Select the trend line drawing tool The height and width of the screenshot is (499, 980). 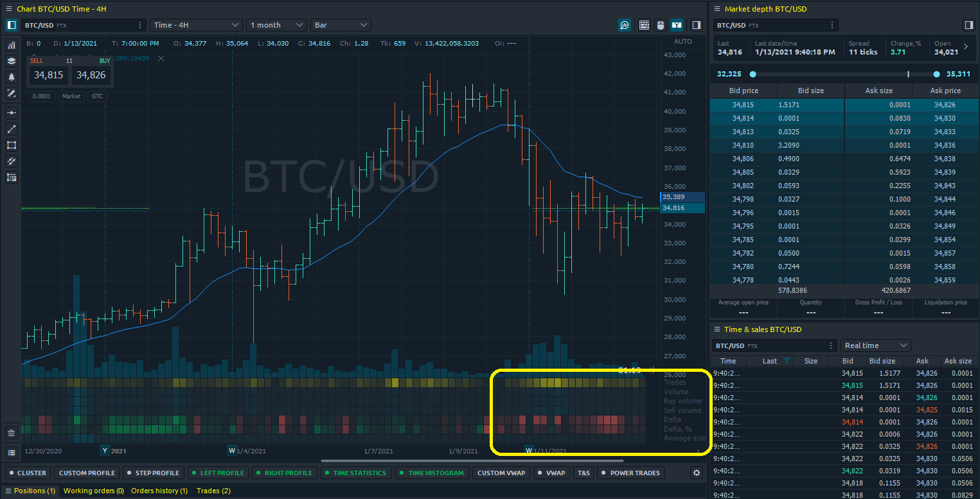[x=11, y=129]
